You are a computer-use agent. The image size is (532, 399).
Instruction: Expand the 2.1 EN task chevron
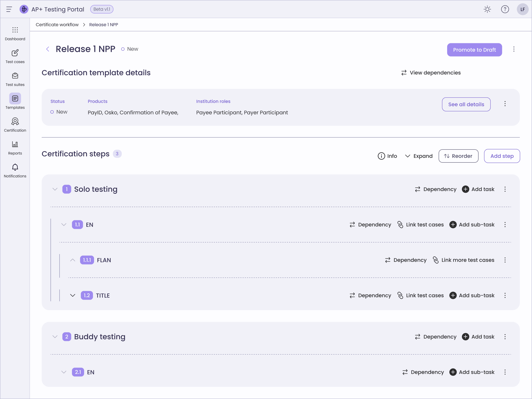[x=64, y=372]
